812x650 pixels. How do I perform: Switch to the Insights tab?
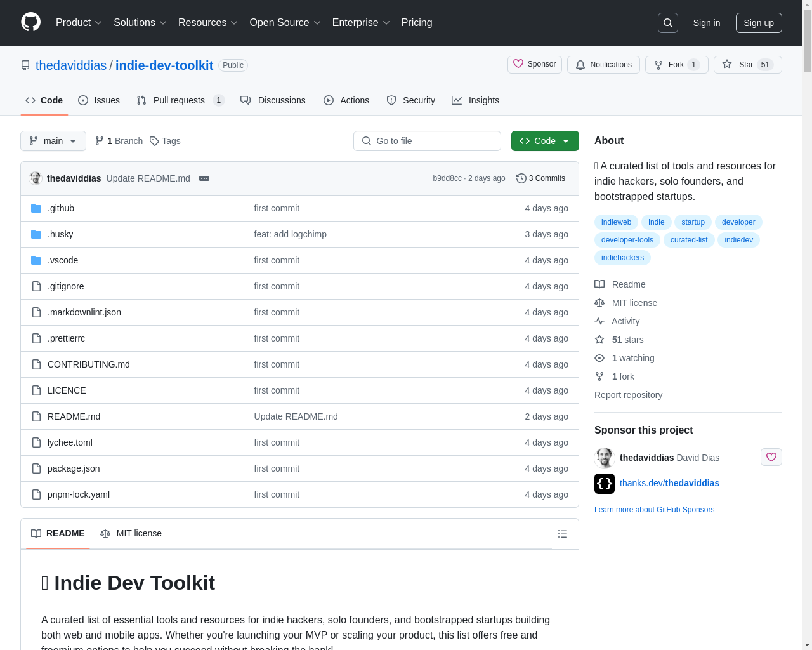pyautogui.click(x=475, y=100)
